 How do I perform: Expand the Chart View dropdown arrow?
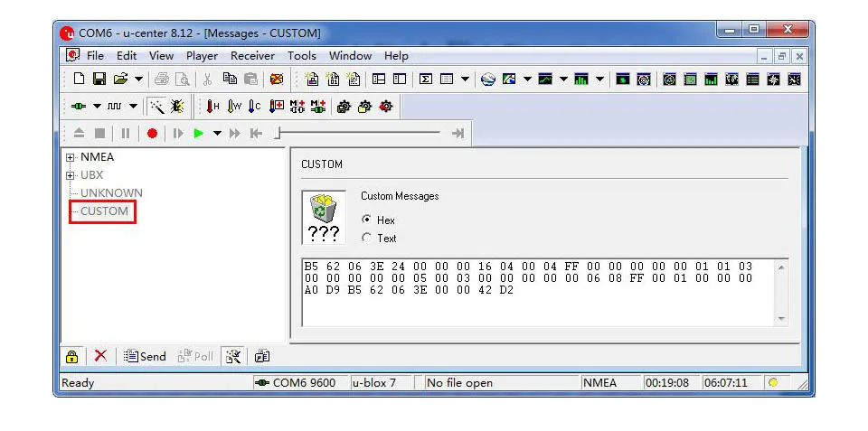[563, 80]
